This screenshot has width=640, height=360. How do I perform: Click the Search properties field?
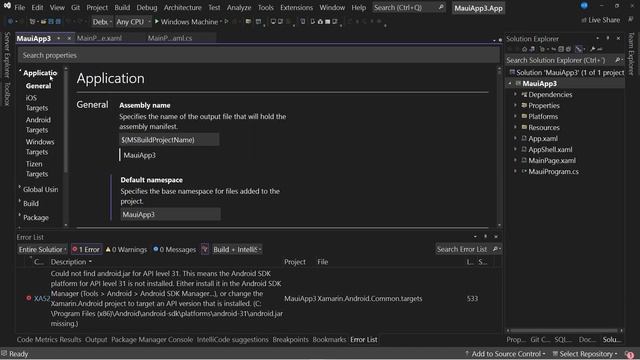[x=258, y=55]
